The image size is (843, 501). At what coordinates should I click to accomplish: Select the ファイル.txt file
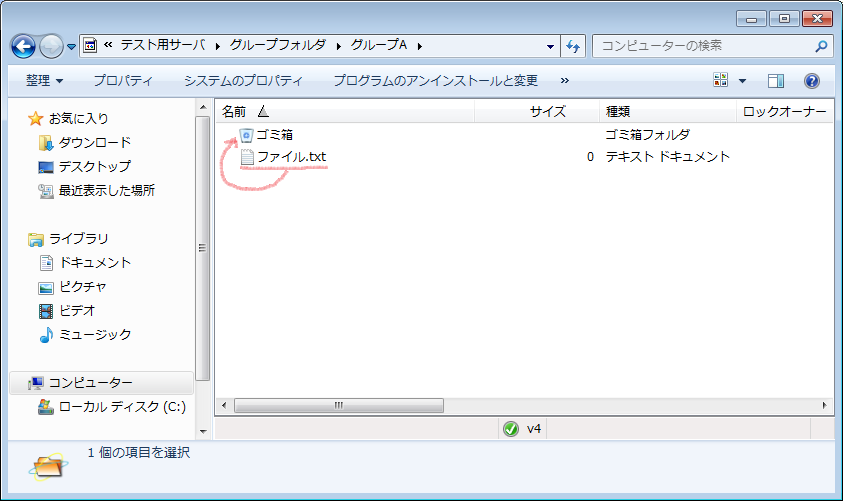coord(290,157)
